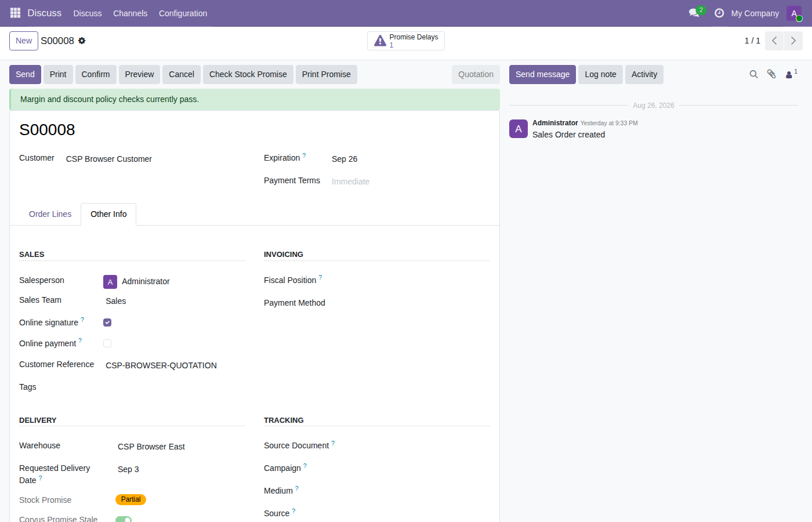Select the Other Info tab
The image size is (812, 522).
[108, 214]
